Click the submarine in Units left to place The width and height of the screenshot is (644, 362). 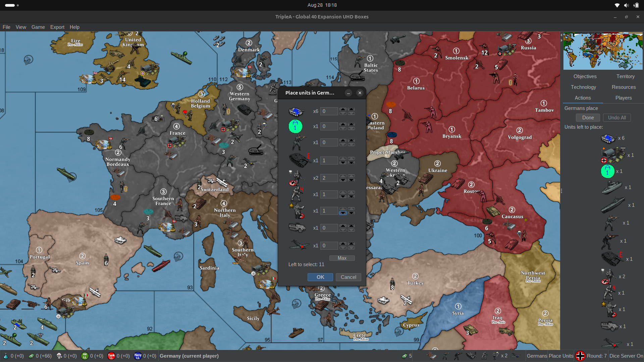click(613, 205)
